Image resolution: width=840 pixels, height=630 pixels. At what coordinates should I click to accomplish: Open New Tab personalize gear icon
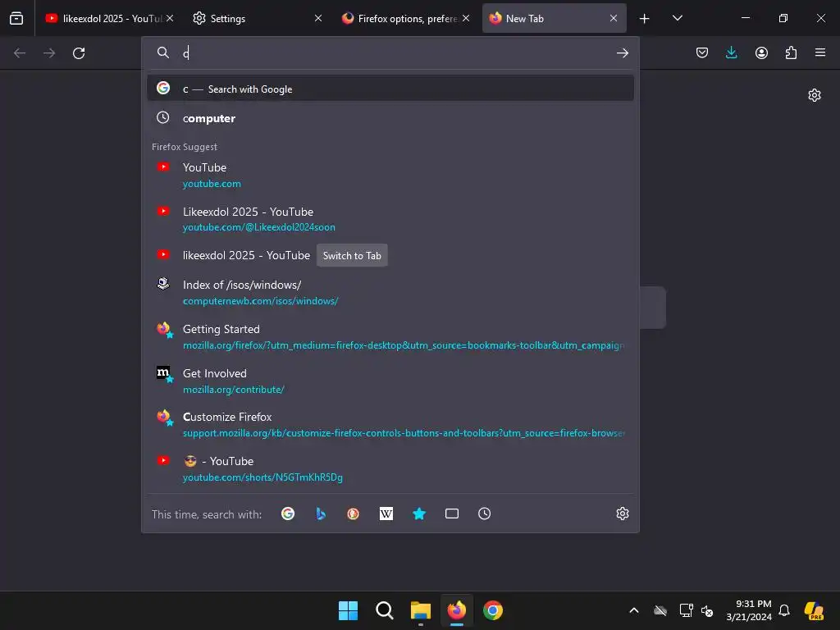click(815, 95)
